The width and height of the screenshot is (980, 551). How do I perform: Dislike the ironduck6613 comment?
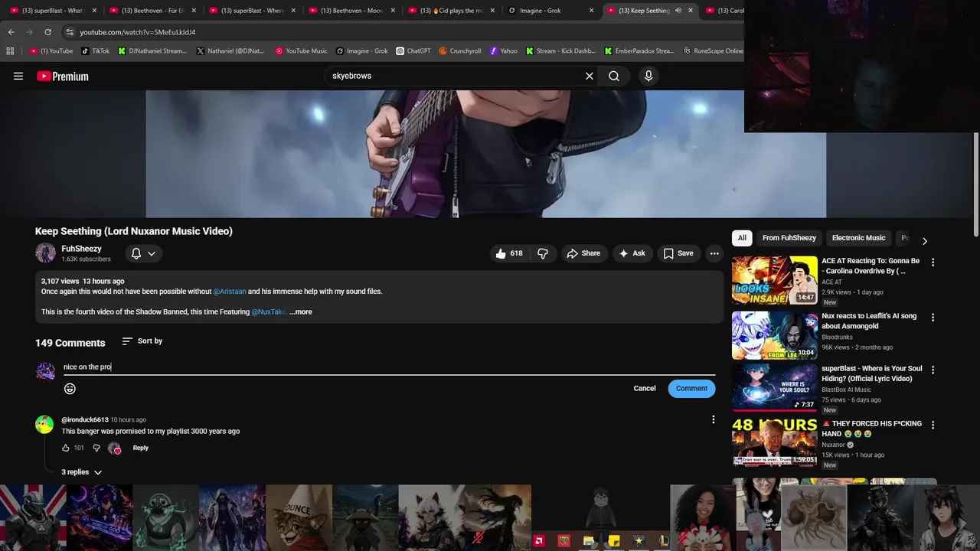coord(96,448)
